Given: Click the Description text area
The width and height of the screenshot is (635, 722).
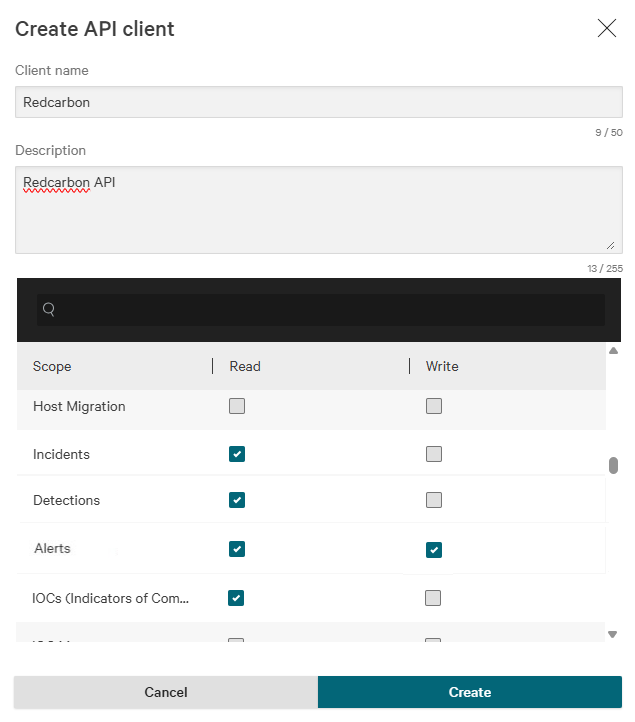Looking at the screenshot, I should [x=318, y=209].
